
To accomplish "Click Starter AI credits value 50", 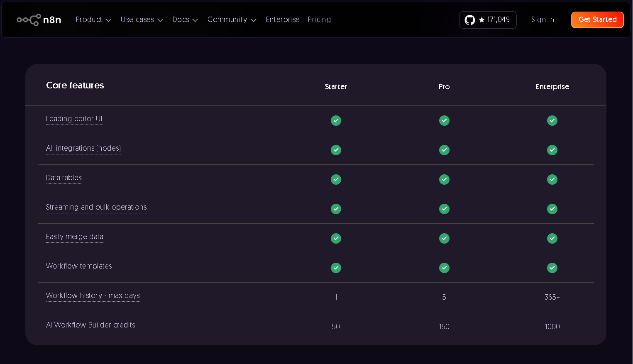I will [336, 327].
